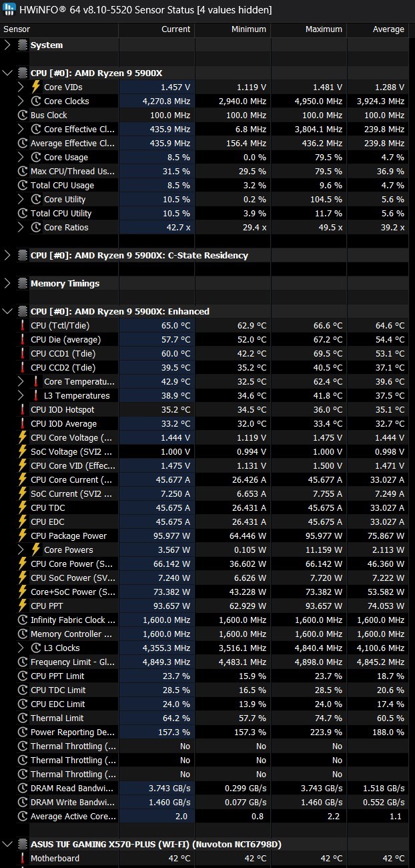This screenshot has height=868, width=415.
Task: Click the clock icon beside Average Active Core
Action: point(23,817)
